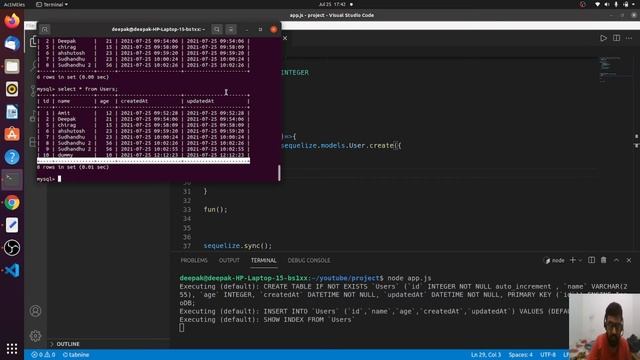The height and width of the screenshot is (360, 640).
Task: Switch to the PROBLEMS tab
Action: click(x=194, y=260)
